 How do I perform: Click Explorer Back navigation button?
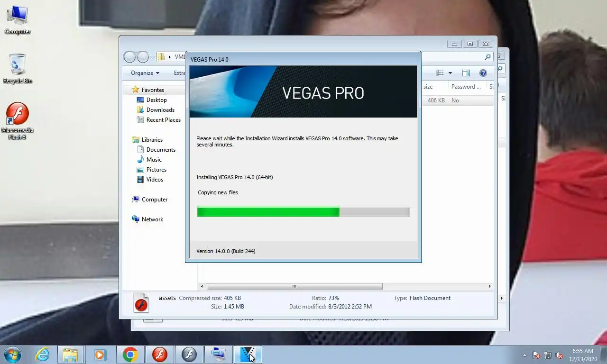129,57
